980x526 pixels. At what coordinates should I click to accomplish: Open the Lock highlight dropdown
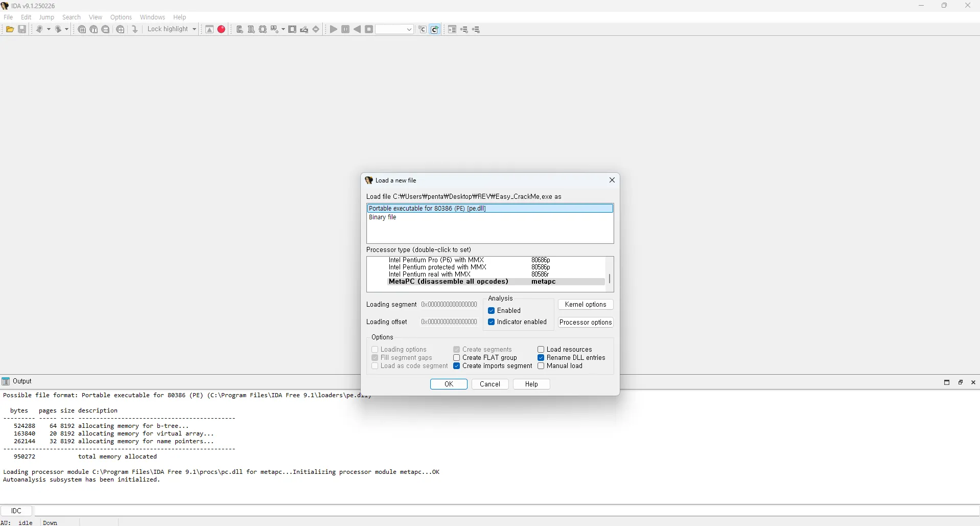point(172,29)
